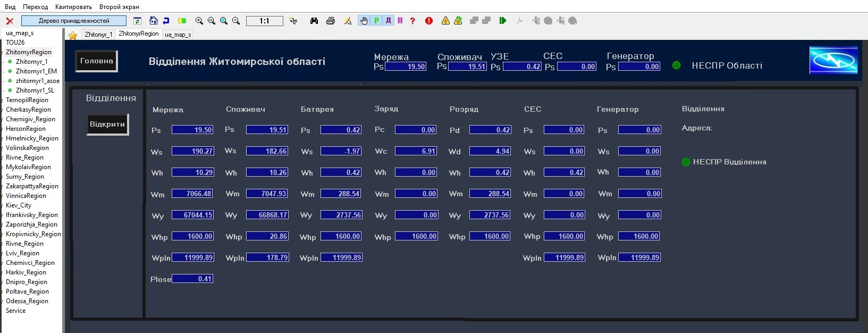Click the red X close icon
868x333 pixels.
coord(10,21)
